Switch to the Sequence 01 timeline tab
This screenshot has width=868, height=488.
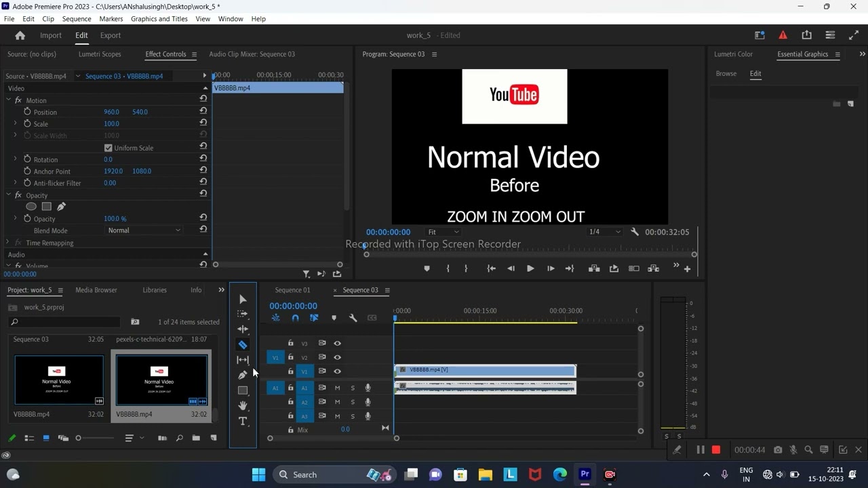(x=292, y=290)
